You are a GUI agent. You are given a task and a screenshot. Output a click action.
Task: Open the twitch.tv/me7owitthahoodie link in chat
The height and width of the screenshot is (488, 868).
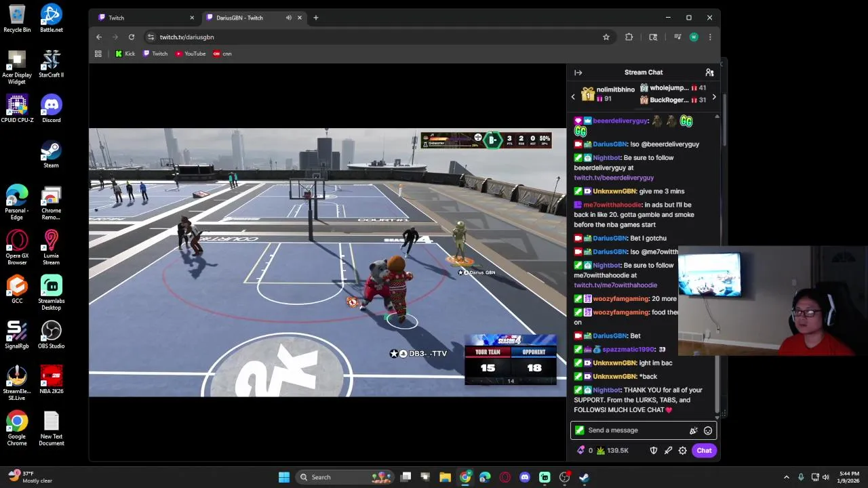click(x=615, y=285)
